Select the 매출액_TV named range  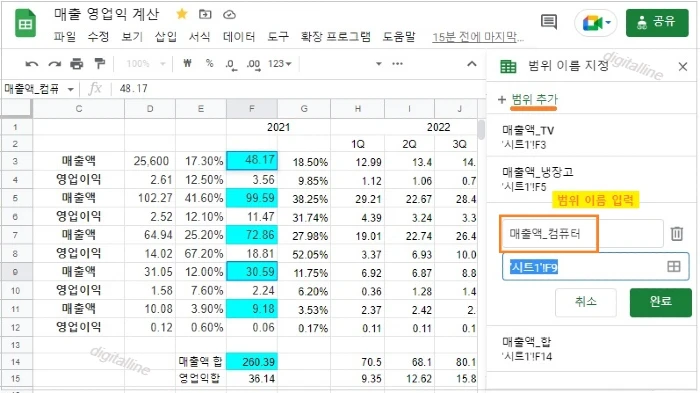(x=590, y=136)
